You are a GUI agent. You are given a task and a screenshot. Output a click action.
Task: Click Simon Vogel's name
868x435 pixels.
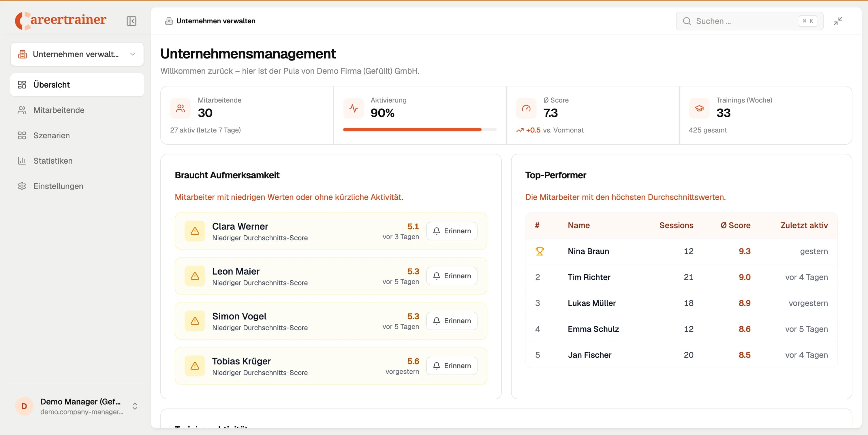(x=239, y=316)
